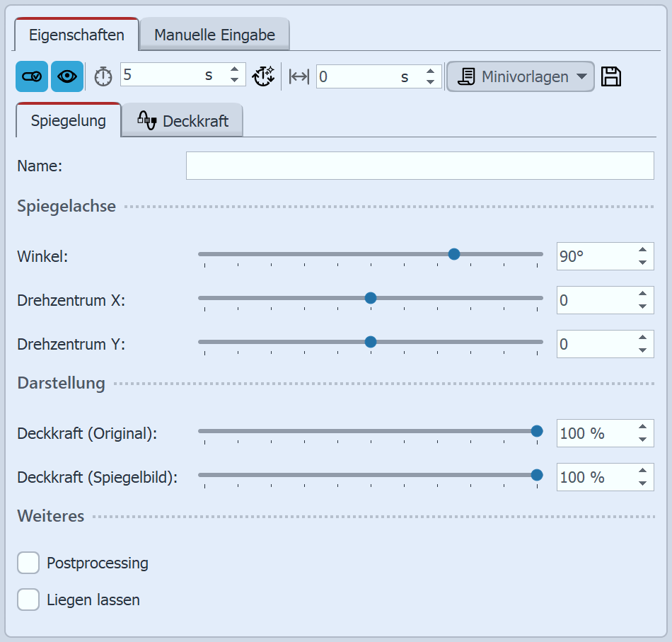
Task: Click the Deckkraft (Original) slider handle
Action: 537,430
